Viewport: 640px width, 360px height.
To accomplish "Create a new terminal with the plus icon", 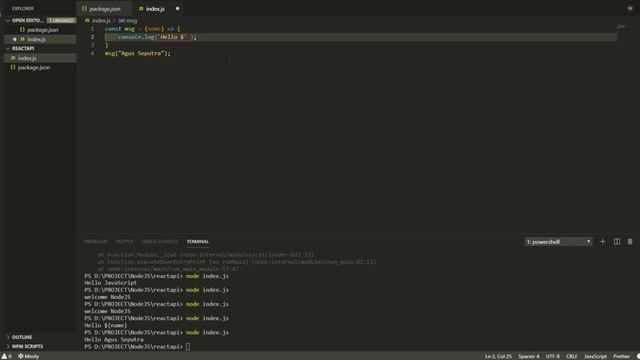I will pyautogui.click(x=602, y=242).
